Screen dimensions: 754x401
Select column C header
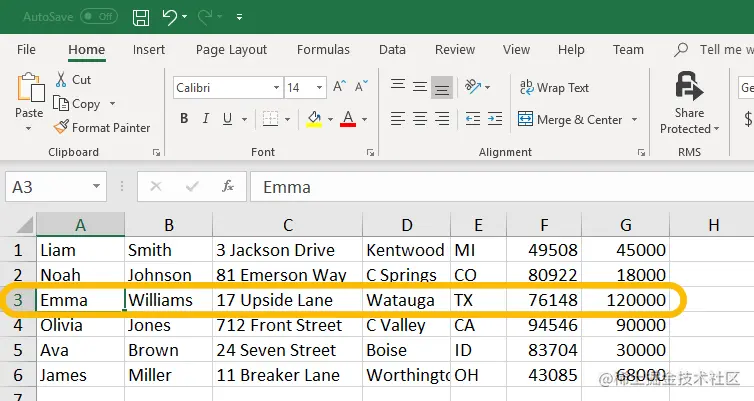click(288, 225)
